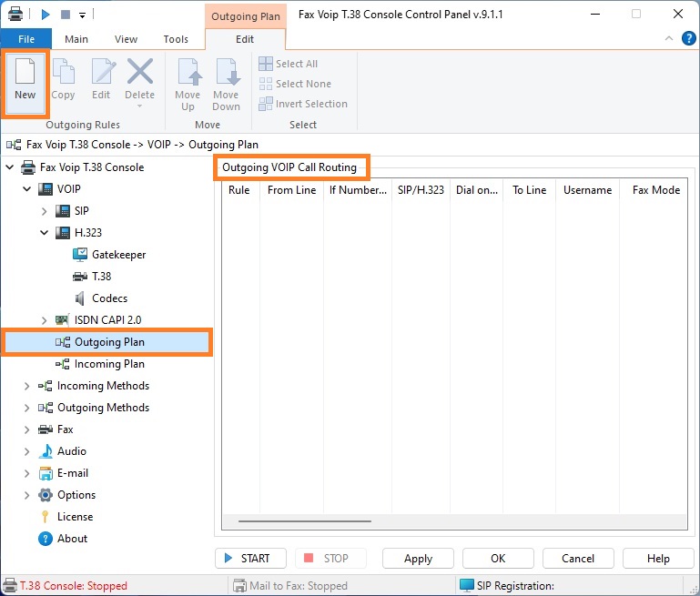Viewport: 700px width, 596px height.
Task: Click the STOP button
Action: point(330,559)
